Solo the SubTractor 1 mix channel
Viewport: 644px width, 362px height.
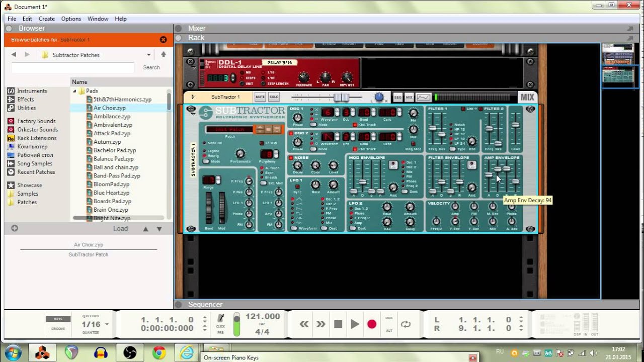pyautogui.click(x=274, y=97)
